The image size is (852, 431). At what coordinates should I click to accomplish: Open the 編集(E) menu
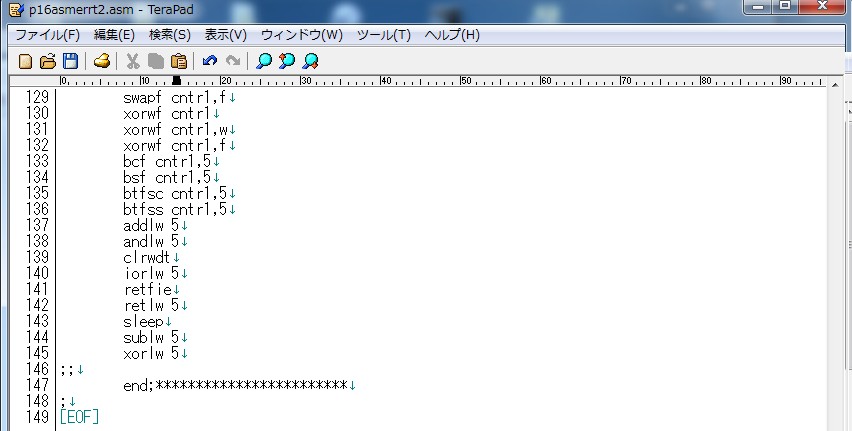[x=114, y=35]
